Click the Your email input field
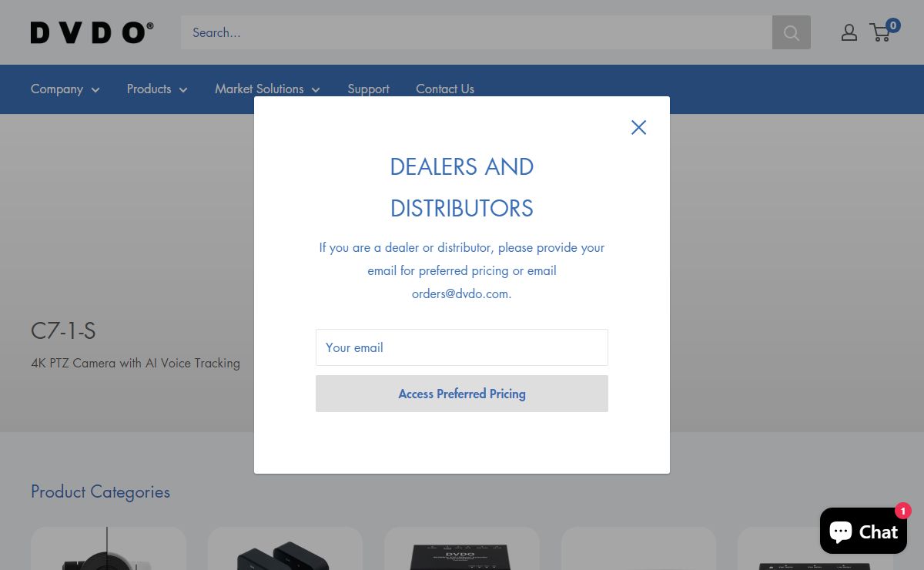This screenshot has height=570, width=924. 462,347
